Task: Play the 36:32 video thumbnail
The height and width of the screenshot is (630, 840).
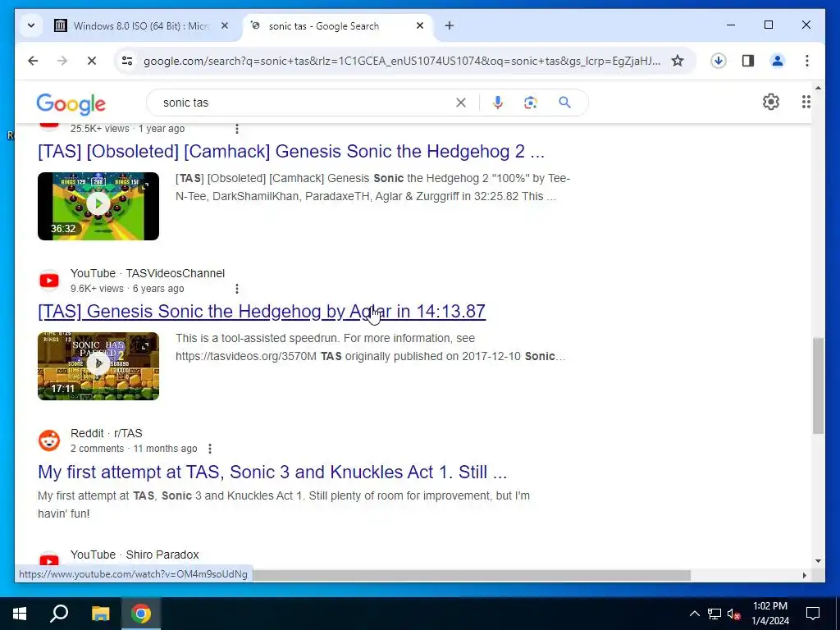Action: pyautogui.click(x=98, y=206)
